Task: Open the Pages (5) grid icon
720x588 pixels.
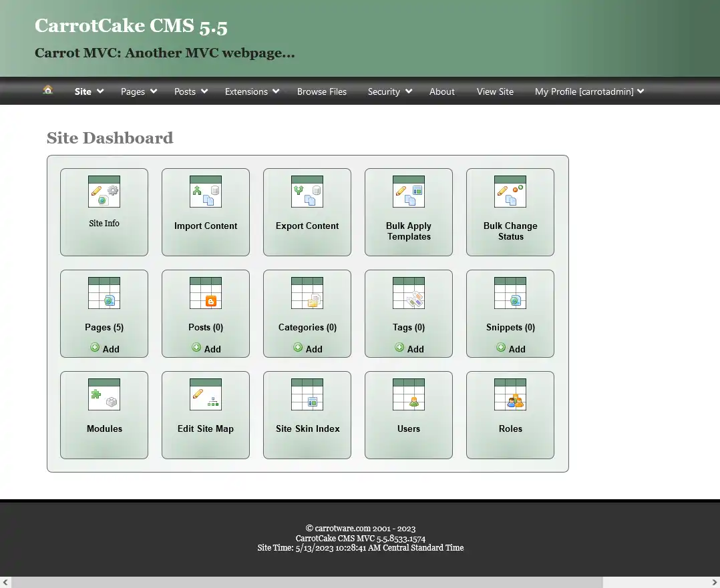Action: coord(104,293)
